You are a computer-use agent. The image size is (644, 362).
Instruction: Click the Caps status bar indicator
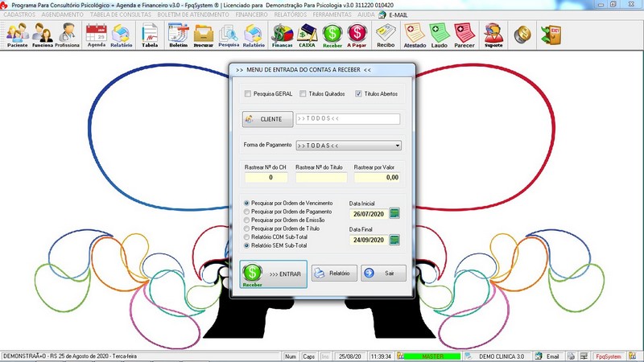pos(308,356)
